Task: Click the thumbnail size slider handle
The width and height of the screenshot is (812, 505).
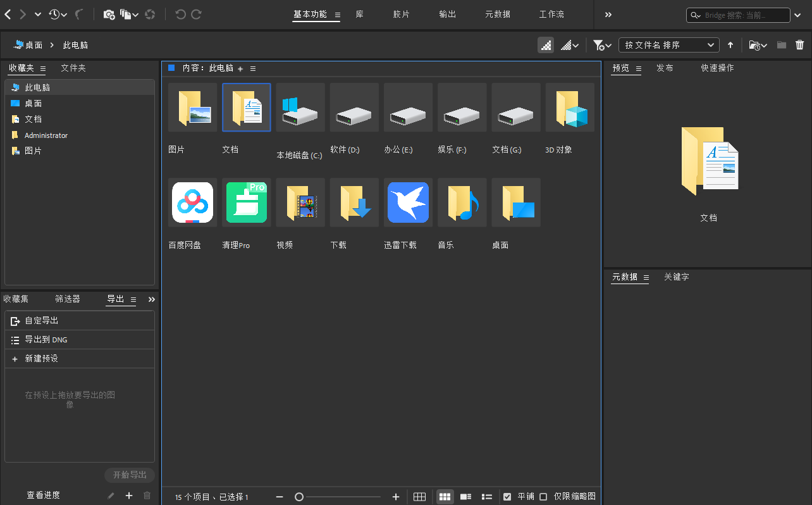Action: pos(299,497)
